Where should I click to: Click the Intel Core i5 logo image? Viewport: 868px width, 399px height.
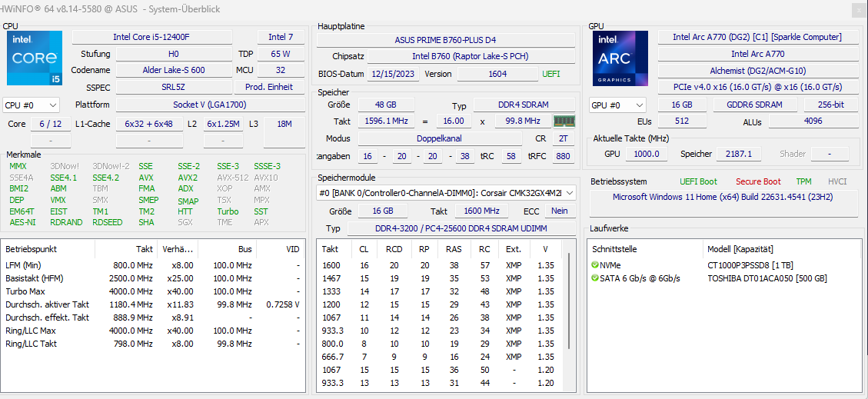tap(35, 58)
